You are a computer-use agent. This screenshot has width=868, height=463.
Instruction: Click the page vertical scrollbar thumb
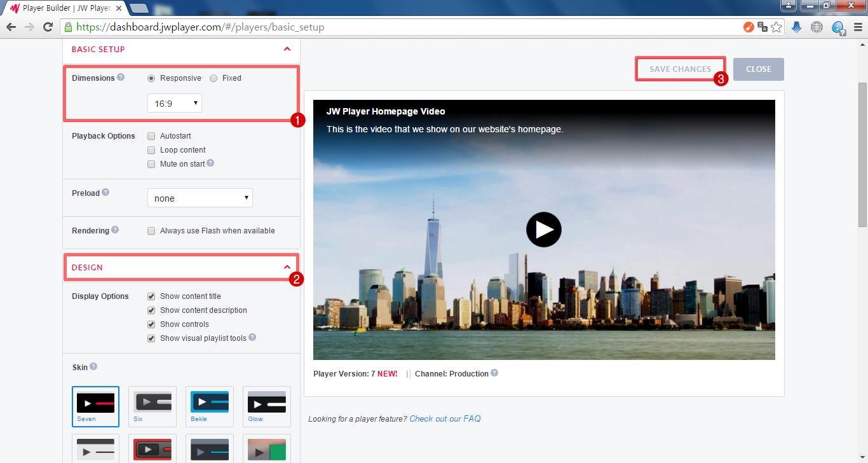tap(862, 155)
